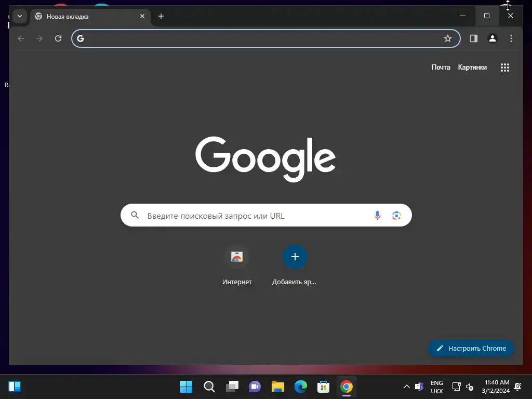
Task: Open Windows widgets panel
Action: click(15, 387)
